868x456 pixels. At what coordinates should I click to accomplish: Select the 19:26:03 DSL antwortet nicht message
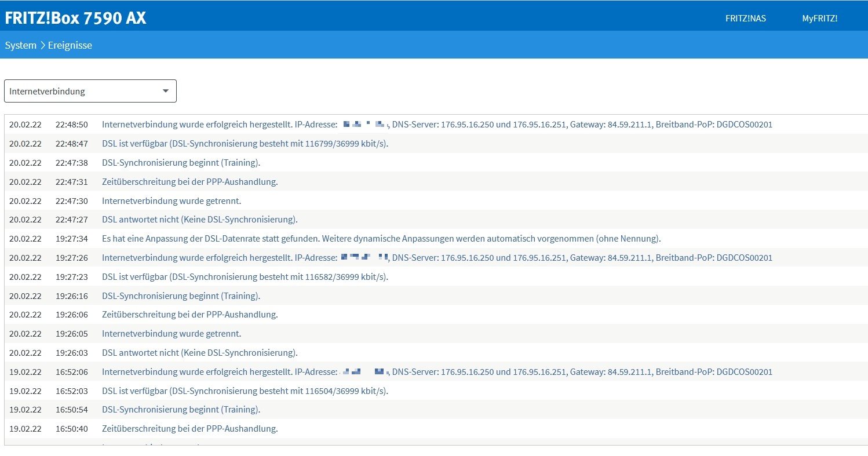pyautogui.click(x=200, y=353)
